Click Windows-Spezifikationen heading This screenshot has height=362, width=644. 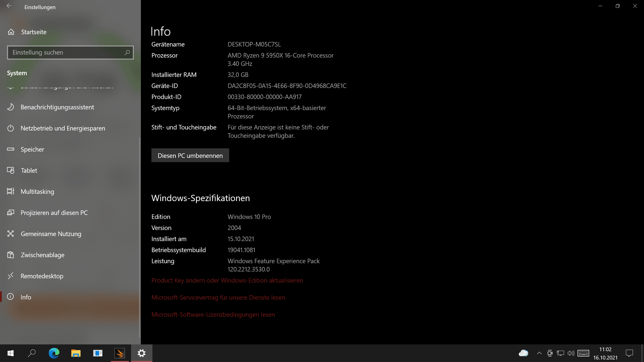point(200,198)
